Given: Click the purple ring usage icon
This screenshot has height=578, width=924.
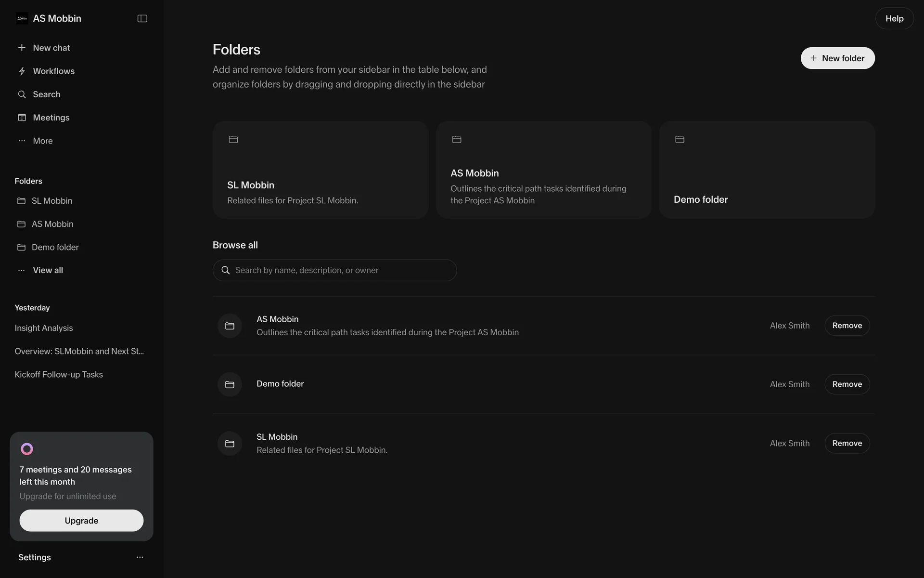Looking at the screenshot, I should click(27, 449).
